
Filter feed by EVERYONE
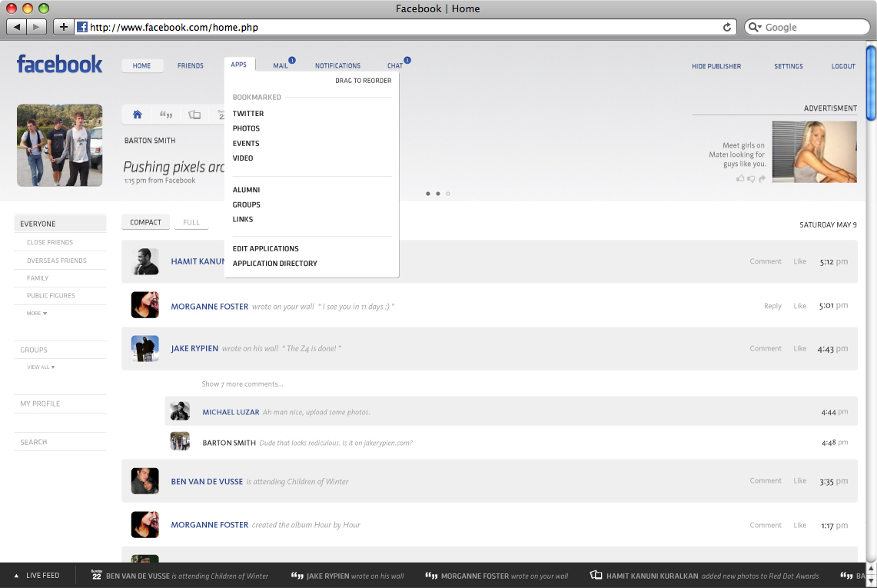click(x=60, y=223)
